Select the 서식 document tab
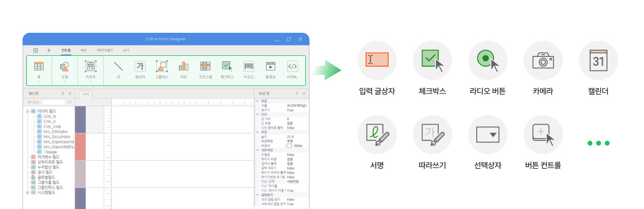 [86, 95]
